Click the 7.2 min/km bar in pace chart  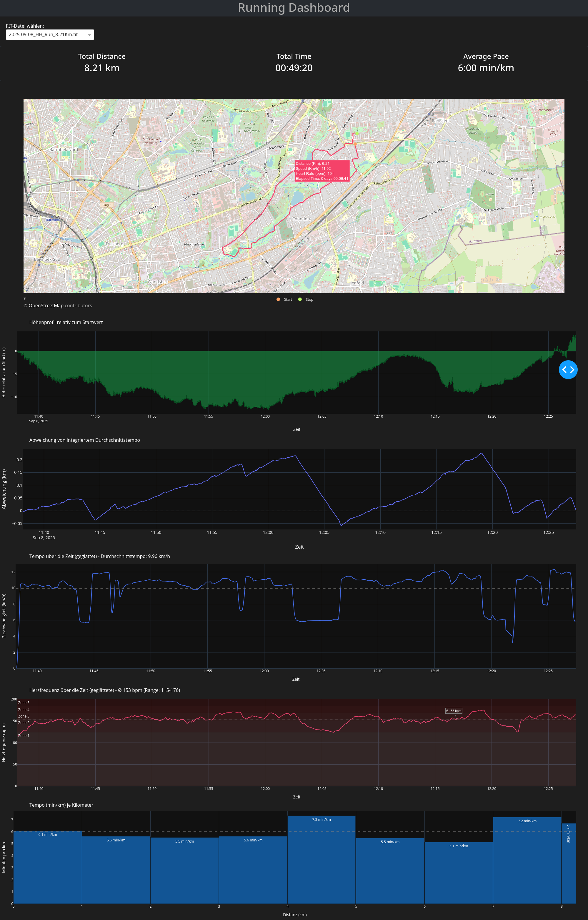click(x=527, y=860)
